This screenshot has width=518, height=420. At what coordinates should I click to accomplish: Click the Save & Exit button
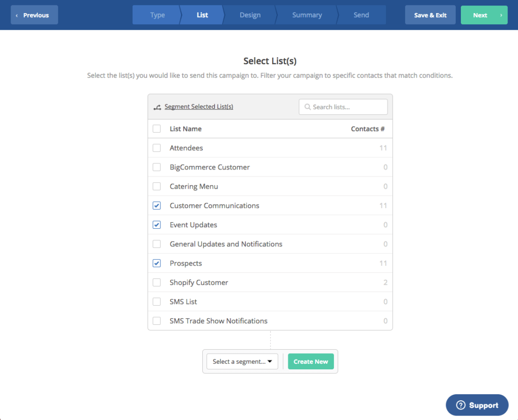(430, 15)
